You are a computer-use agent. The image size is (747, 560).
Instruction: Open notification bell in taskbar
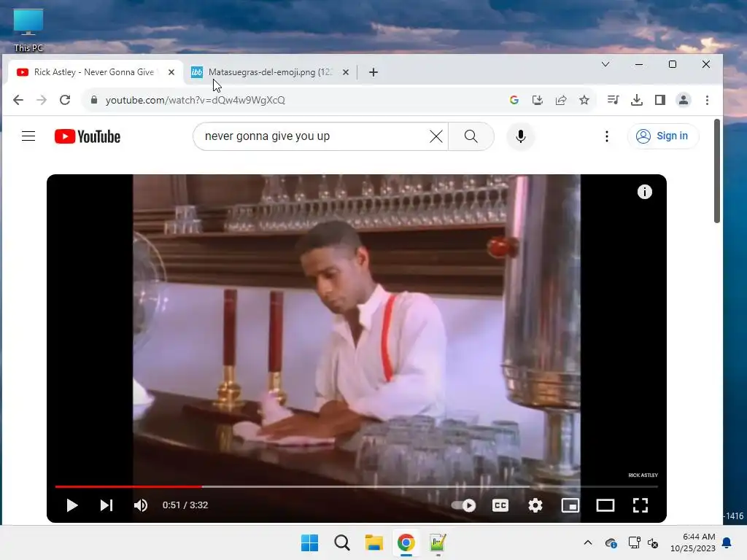click(727, 542)
